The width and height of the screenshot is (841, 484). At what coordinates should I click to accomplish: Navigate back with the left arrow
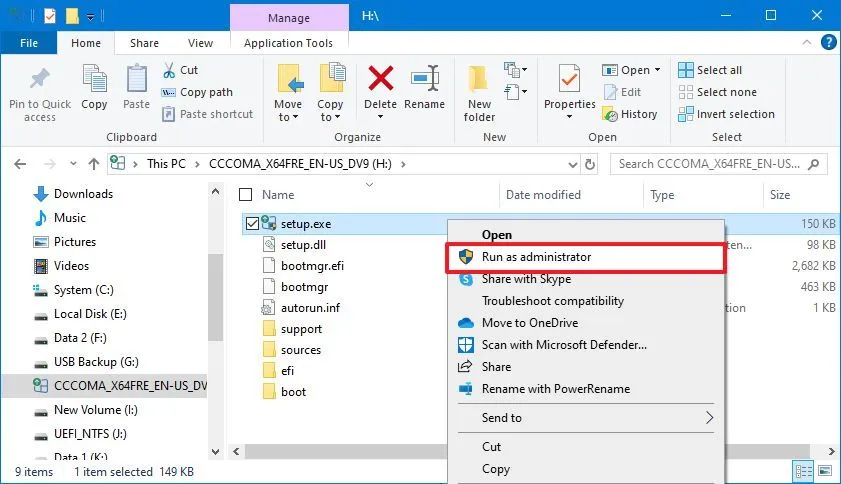pyautogui.click(x=20, y=164)
